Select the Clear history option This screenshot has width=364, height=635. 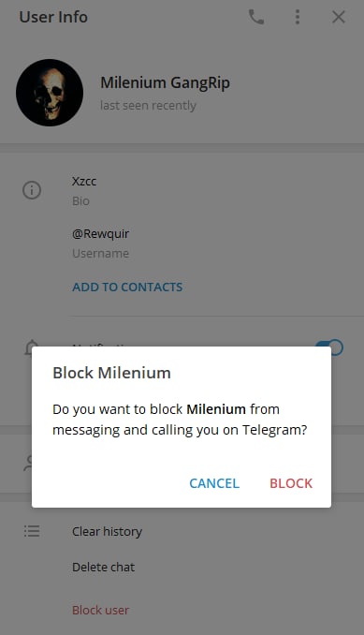point(108,531)
